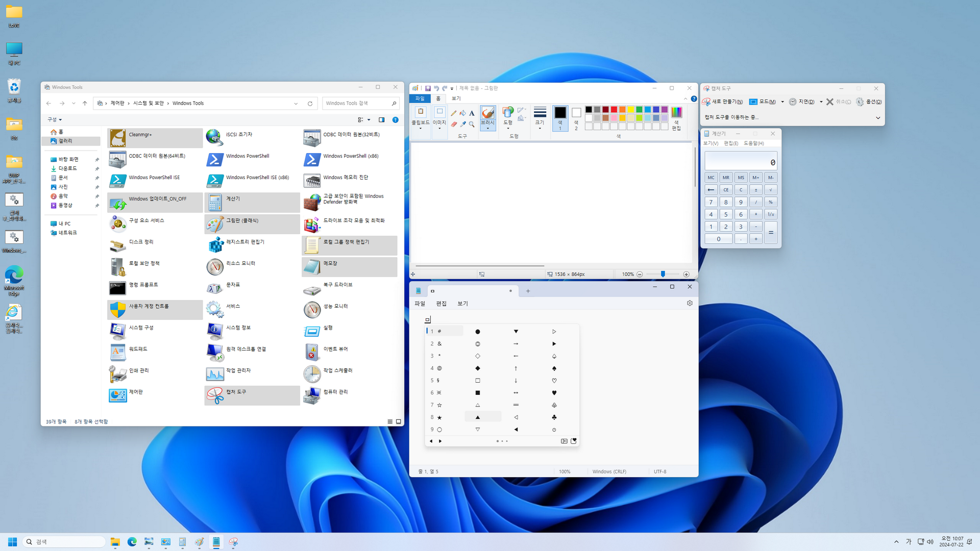Expand the 구성 organize dropdown in Explorer
The image size is (980, 551).
tap(55, 119)
